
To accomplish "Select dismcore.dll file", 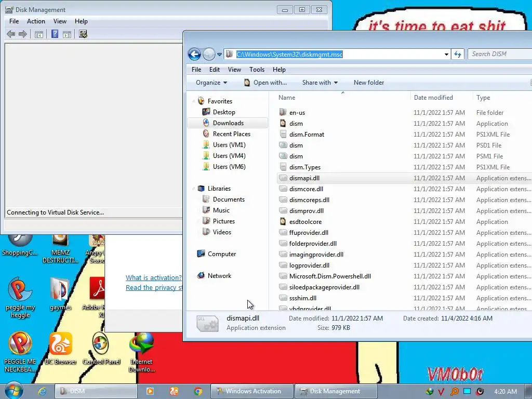I will tap(306, 189).
